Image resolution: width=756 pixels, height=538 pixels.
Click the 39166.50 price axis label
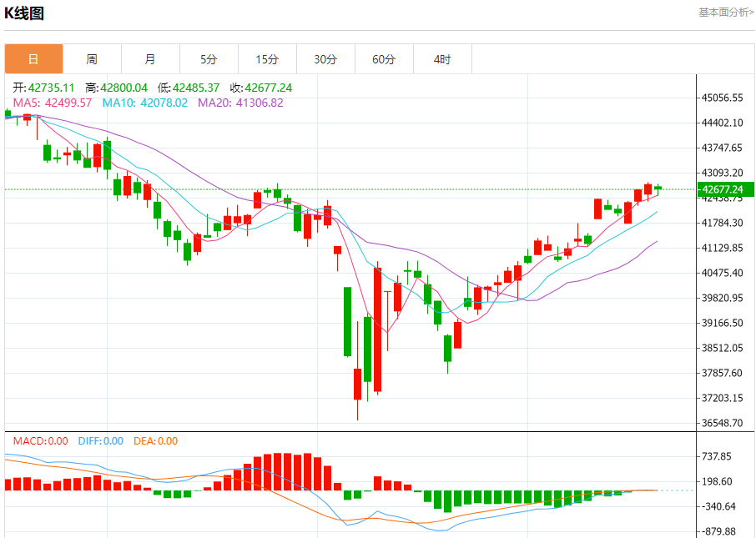coord(723,323)
